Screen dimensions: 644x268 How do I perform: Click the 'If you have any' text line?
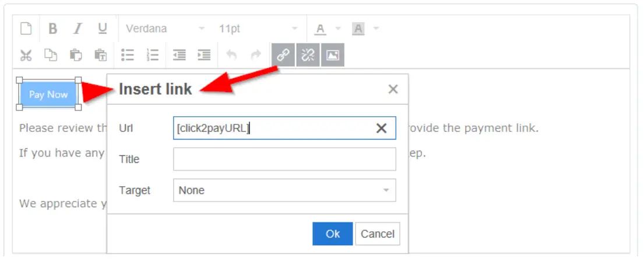(62, 153)
